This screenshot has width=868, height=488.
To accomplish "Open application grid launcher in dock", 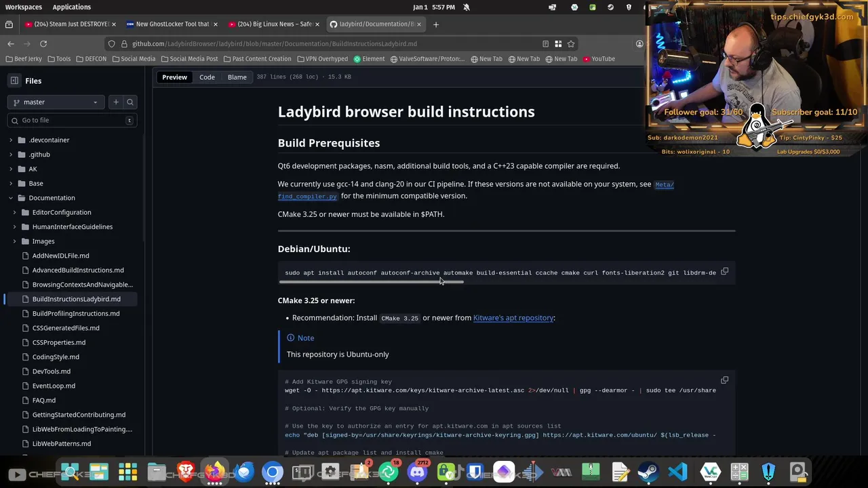I will tap(127, 472).
